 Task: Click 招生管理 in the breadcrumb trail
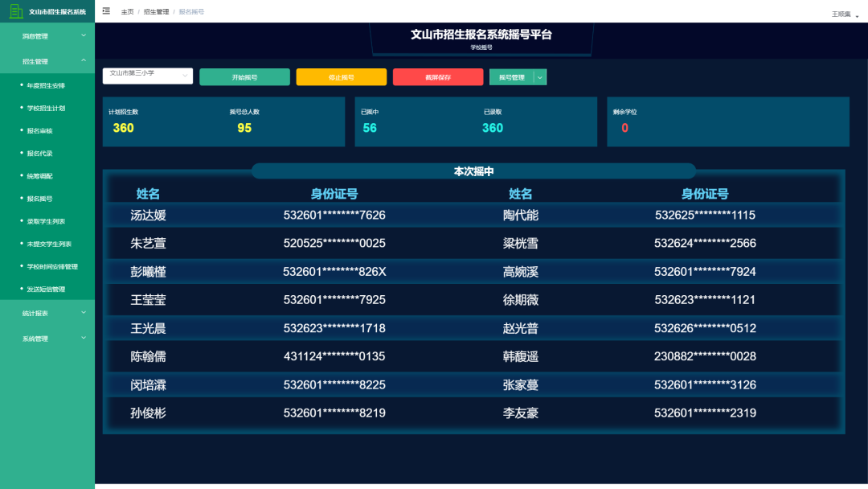point(155,10)
